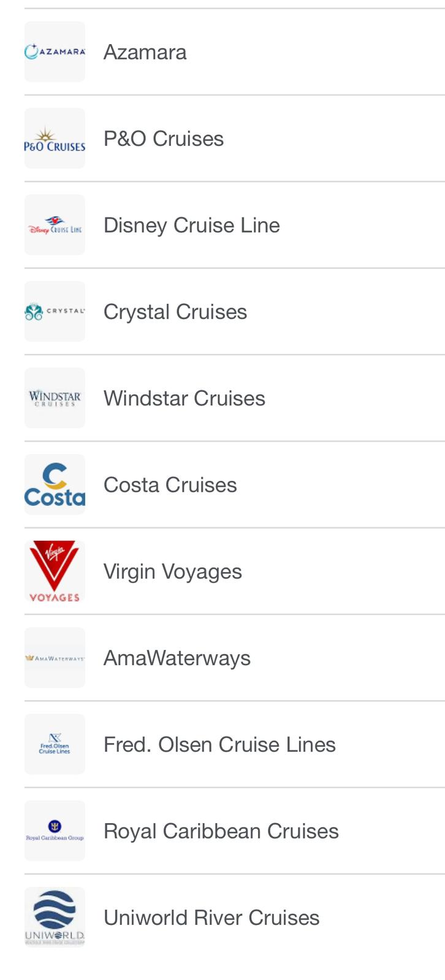
Task: Tap the Azamara logo icon
Action: 55,52
